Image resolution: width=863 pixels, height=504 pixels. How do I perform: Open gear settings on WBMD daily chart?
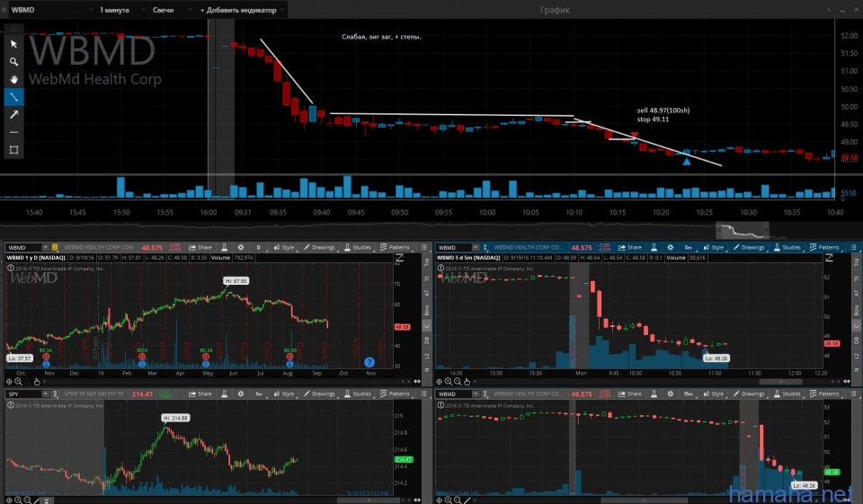[241, 248]
